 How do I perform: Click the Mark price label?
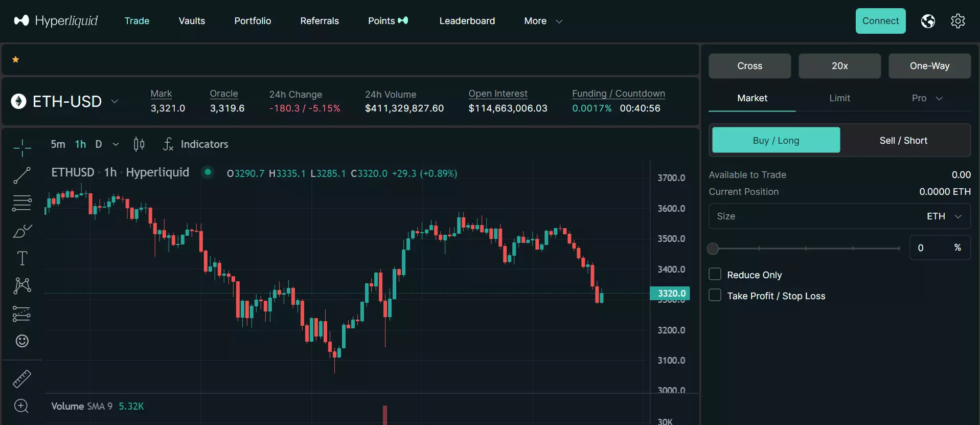161,94
